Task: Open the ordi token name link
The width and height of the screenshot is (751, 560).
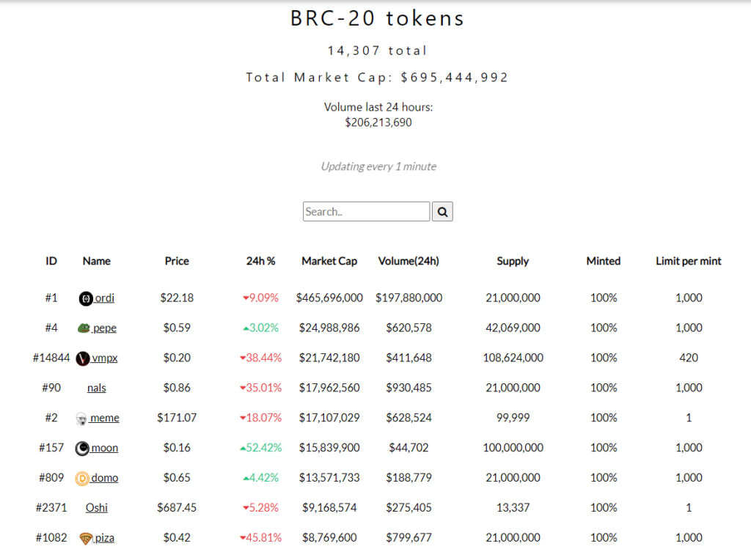Action: coord(105,298)
